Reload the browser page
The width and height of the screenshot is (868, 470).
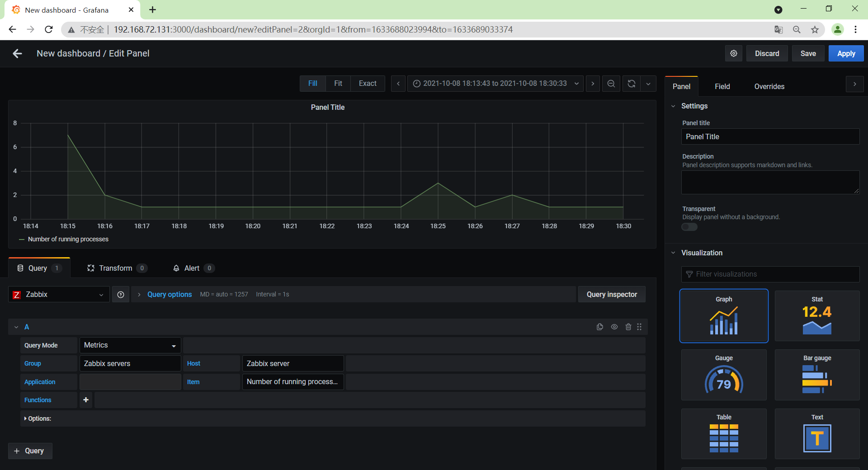coord(49,30)
